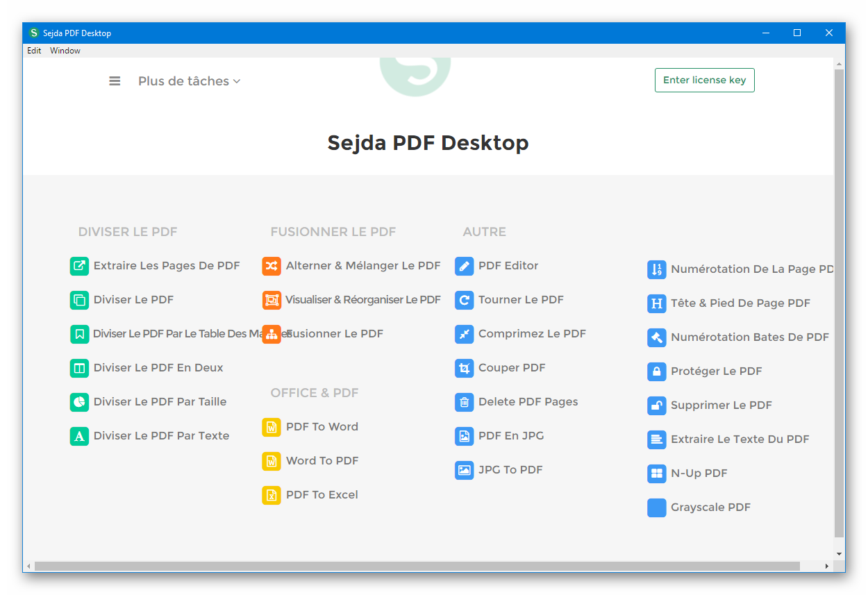Open the Window menu
This screenshot has width=868, height=595.
point(65,51)
